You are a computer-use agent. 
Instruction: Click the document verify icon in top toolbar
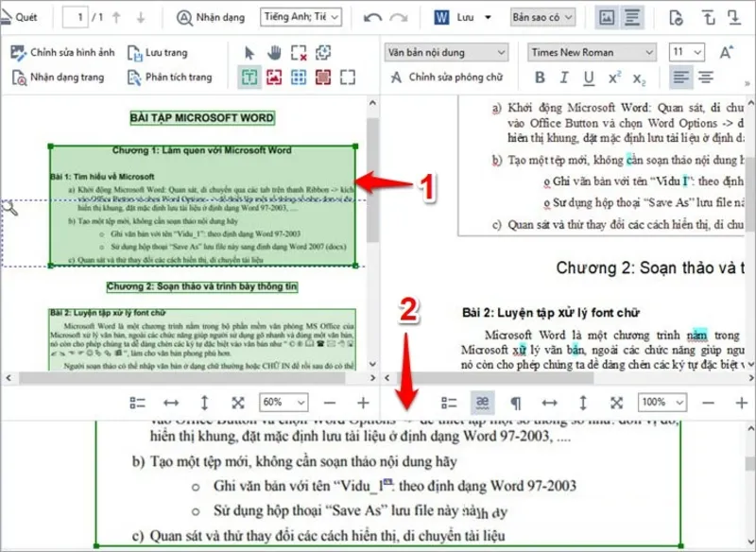tap(677, 18)
